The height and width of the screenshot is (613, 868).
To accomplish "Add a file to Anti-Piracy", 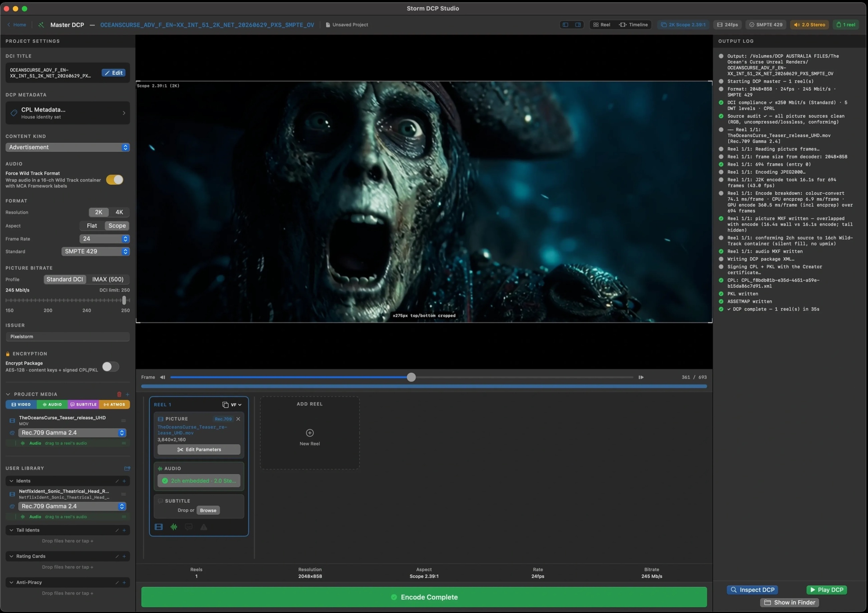I will coord(124,582).
